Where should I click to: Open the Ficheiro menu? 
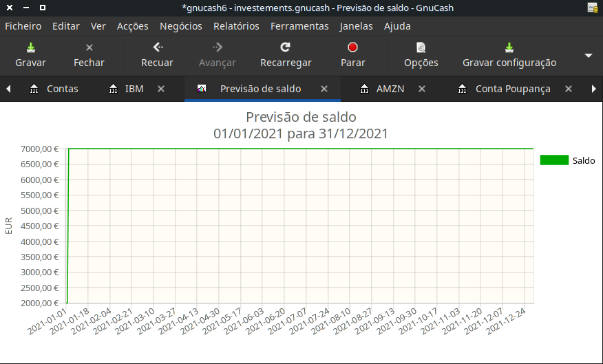(x=23, y=26)
